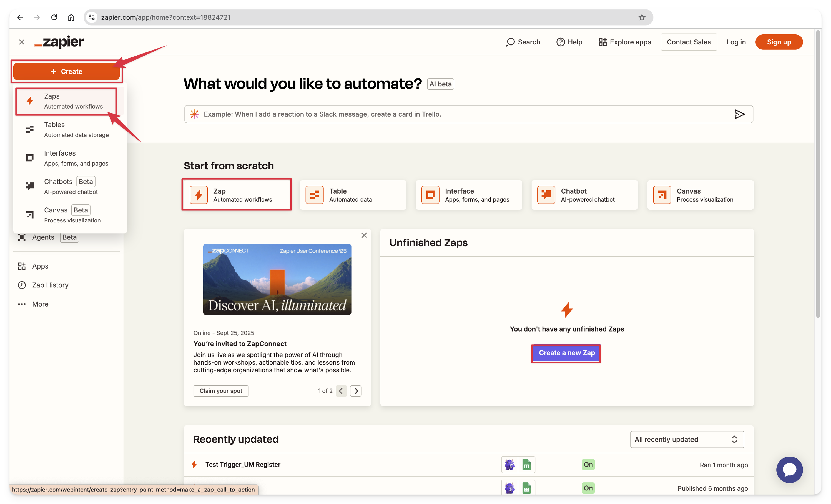The height and width of the screenshot is (504, 831).
Task: Click the AI beta badge
Action: point(440,84)
